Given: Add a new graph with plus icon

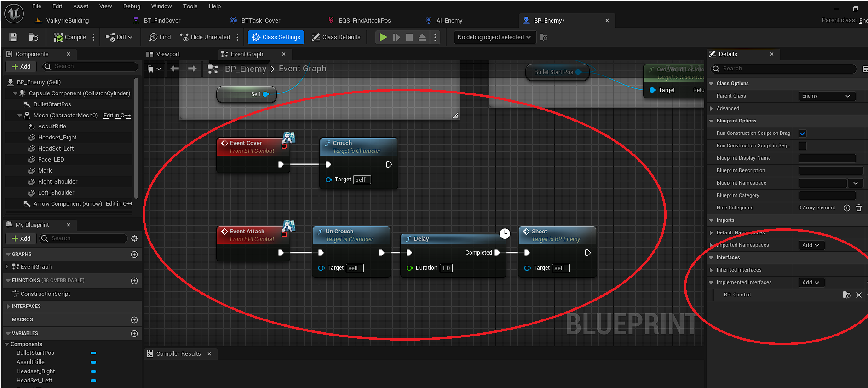Looking at the screenshot, I should (134, 255).
